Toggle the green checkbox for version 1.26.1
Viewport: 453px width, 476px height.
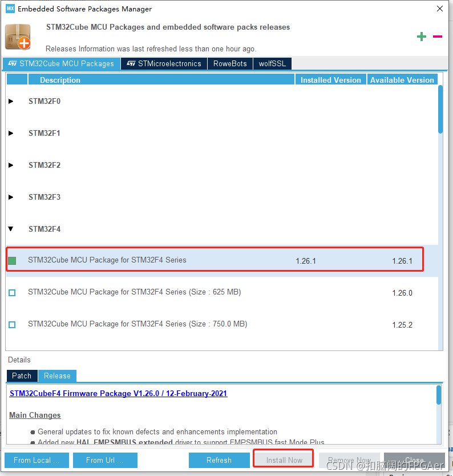coord(12,260)
